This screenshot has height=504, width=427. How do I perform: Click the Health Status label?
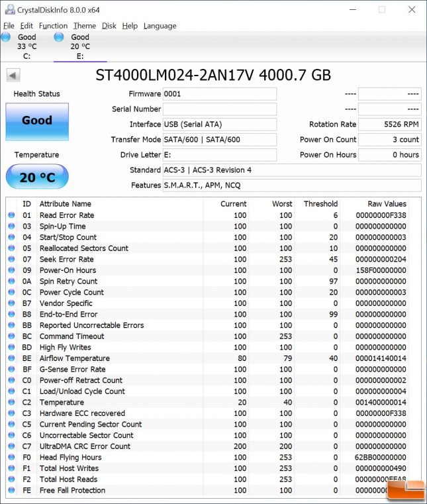[36, 94]
